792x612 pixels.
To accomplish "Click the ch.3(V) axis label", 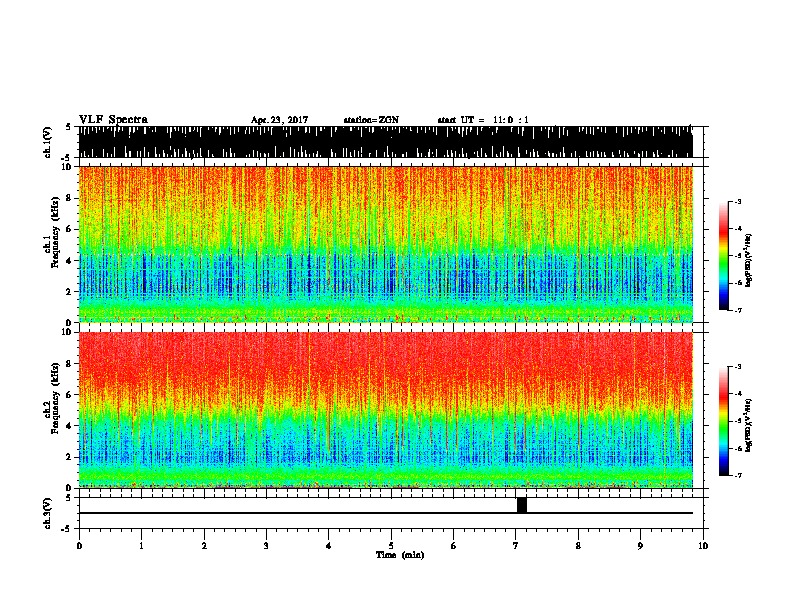I will click(48, 513).
